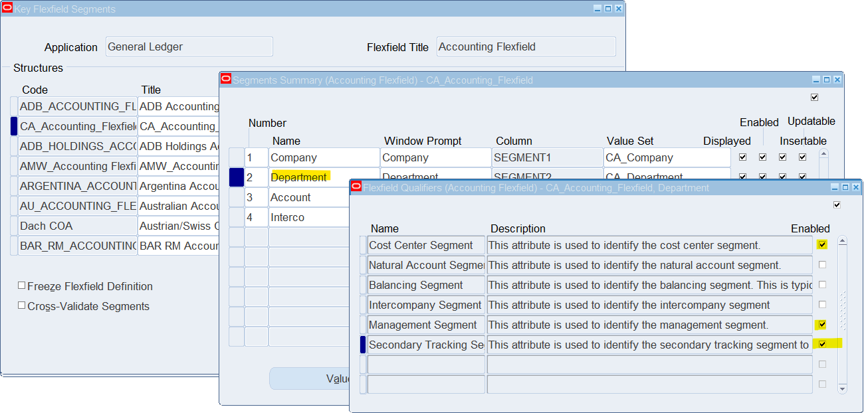Click the Flexfield Title field
The width and height of the screenshot is (868, 413).
pos(526,46)
